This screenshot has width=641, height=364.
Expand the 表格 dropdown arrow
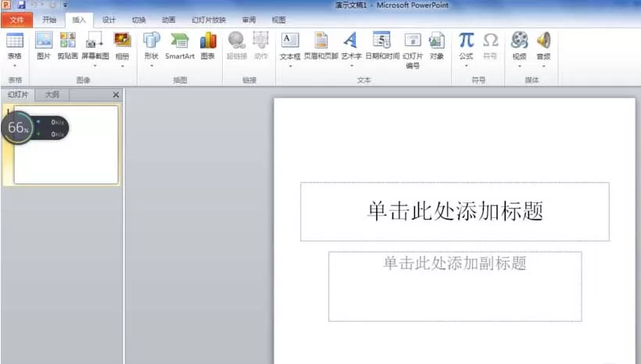[x=15, y=66]
